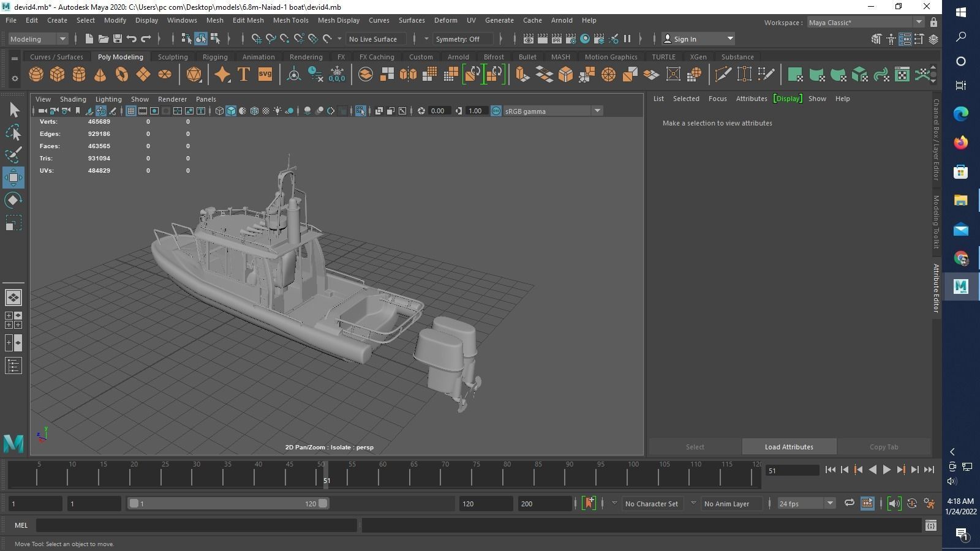Click the Load Attributes button

[789, 447]
